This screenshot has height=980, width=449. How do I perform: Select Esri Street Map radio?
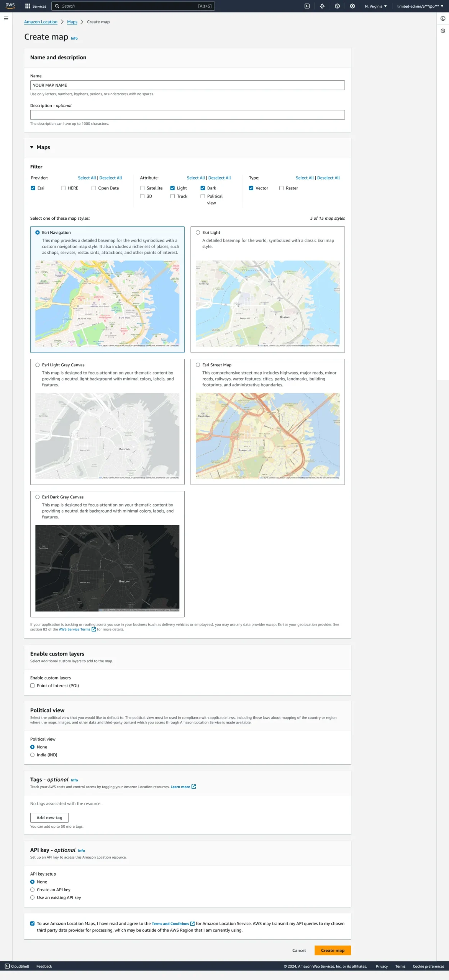coord(198,365)
